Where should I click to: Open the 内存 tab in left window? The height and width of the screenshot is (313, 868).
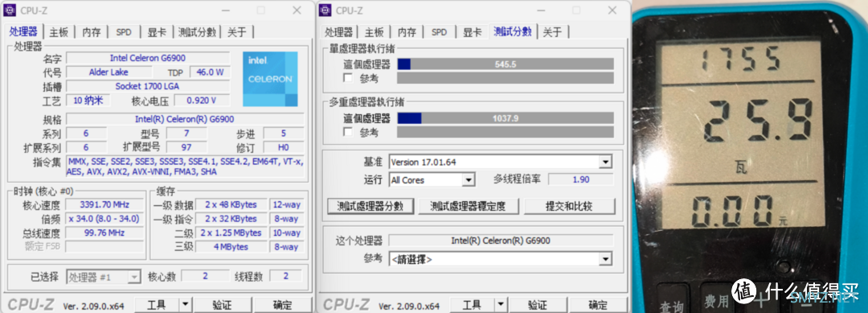click(x=92, y=32)
